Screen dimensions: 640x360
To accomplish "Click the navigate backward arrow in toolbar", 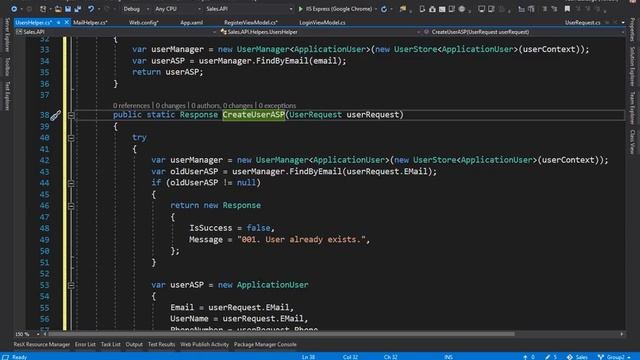I will tap(13, 9).
